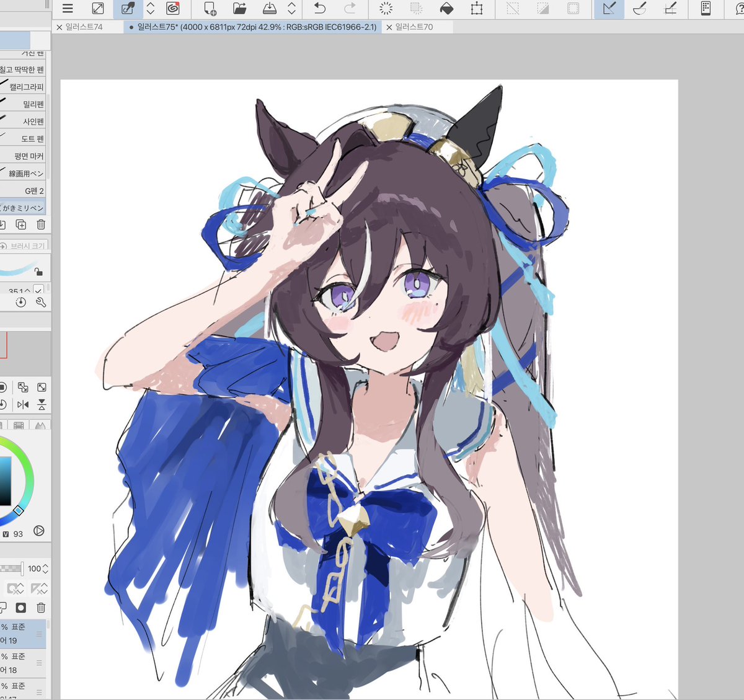Select the 평면 마커 sub tool
Image resolution: width=744 pixels, height=700 pixels.
click(x=23, y=156)
